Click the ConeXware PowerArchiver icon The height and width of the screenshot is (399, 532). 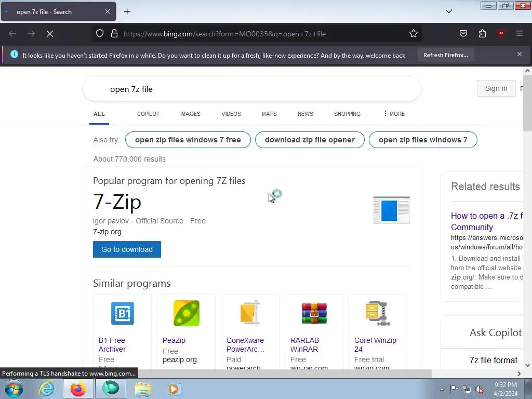pos(250,313)
